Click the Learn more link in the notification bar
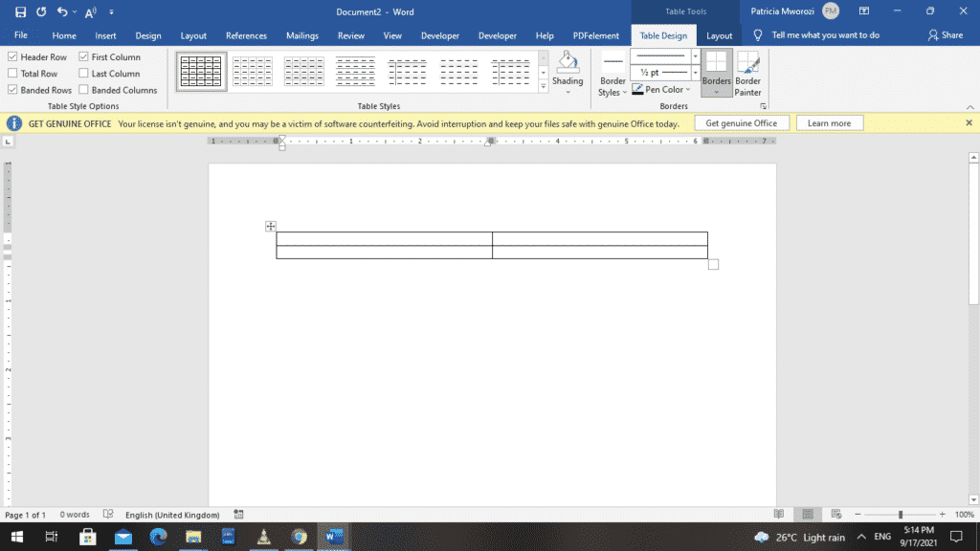Screen dimensions: 980x551 [829, 122]
